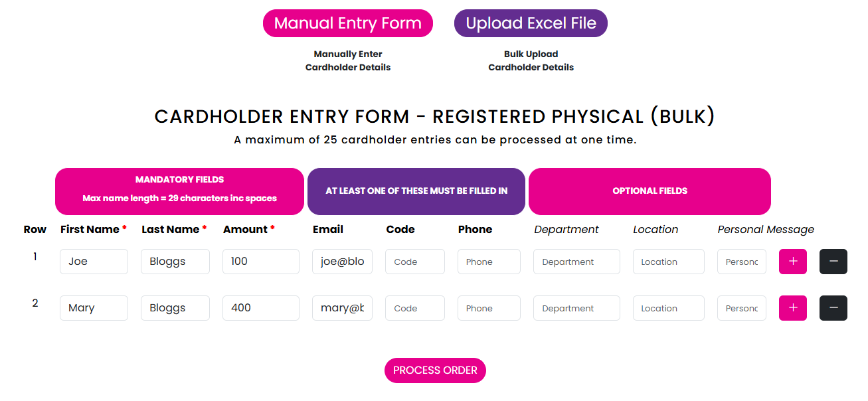This screenshot has height=401, width=868.
Task: Select First Name field containing Joe
Action: [x=94, y=262]
